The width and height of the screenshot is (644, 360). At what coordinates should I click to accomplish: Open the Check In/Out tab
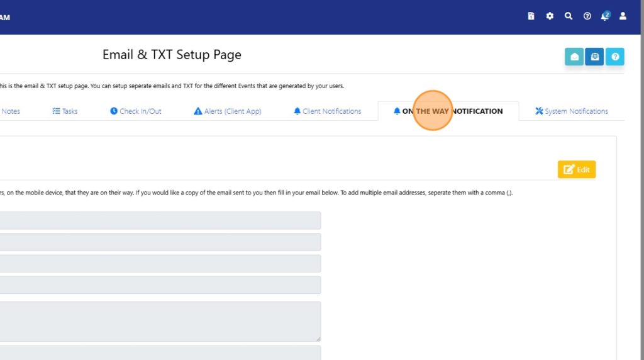click(x=136, y=111)
